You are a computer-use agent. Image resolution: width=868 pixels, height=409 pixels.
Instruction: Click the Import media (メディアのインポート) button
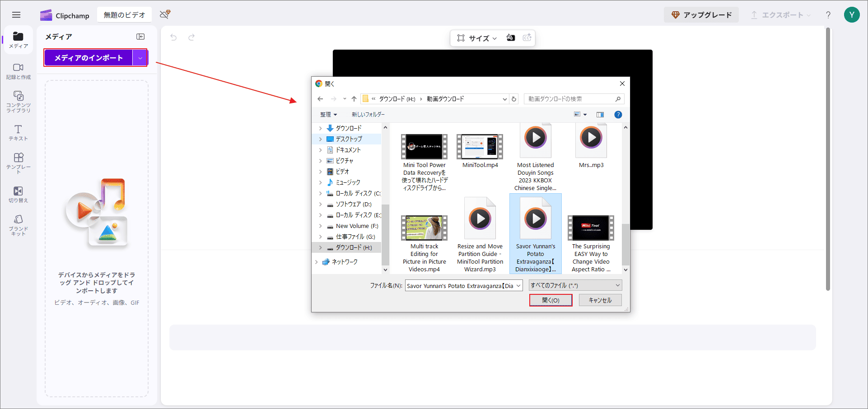coord(89,58)
